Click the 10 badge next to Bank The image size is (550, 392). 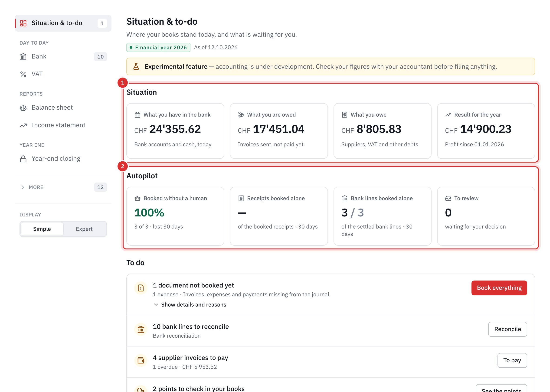(100, 57)
